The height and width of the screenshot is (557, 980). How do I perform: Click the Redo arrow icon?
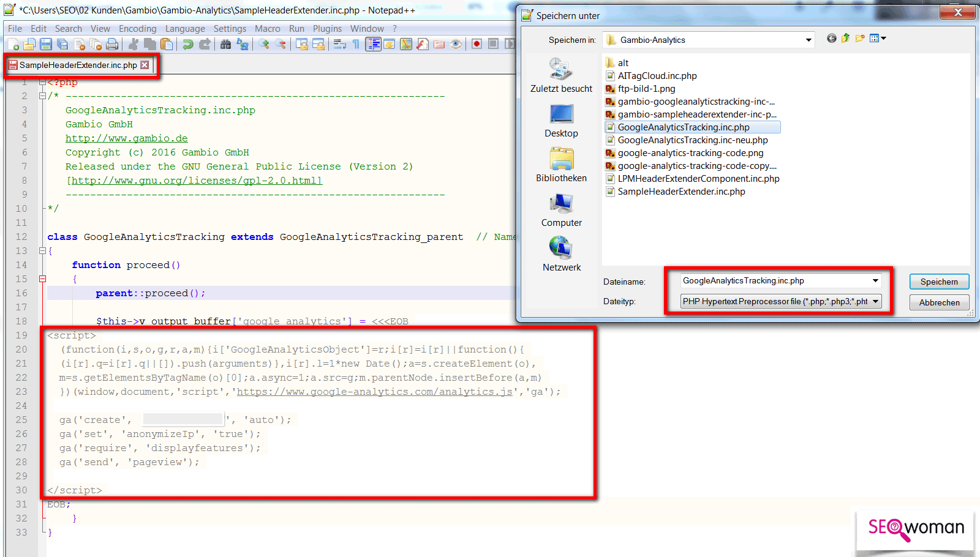coord(205,44)
